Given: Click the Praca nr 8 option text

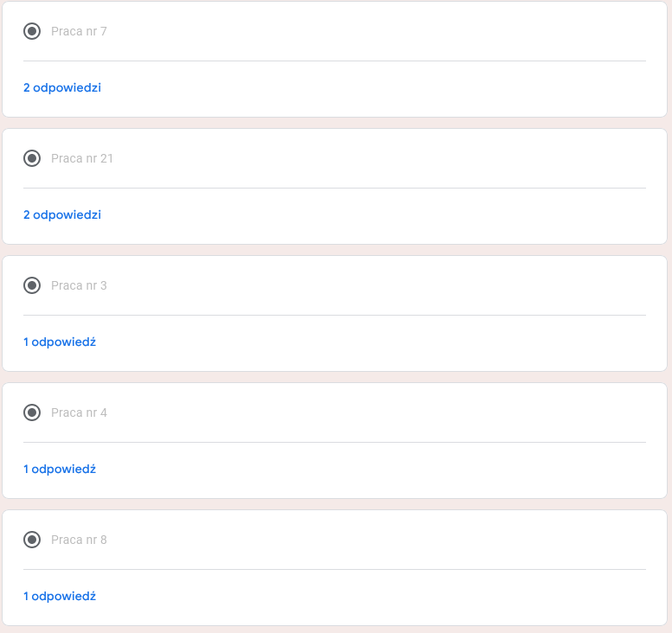Looking at the screenshot, I should point(79,540).
